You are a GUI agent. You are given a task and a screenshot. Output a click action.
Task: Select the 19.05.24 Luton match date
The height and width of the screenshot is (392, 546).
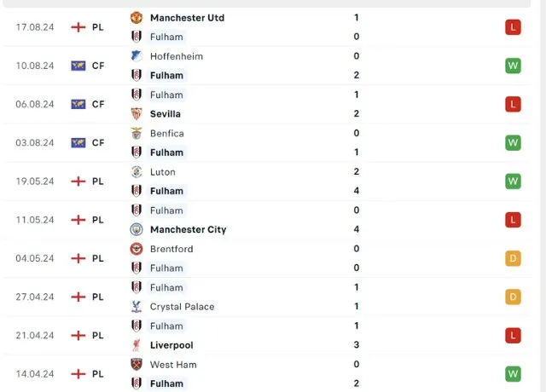[x=35, y=182]
